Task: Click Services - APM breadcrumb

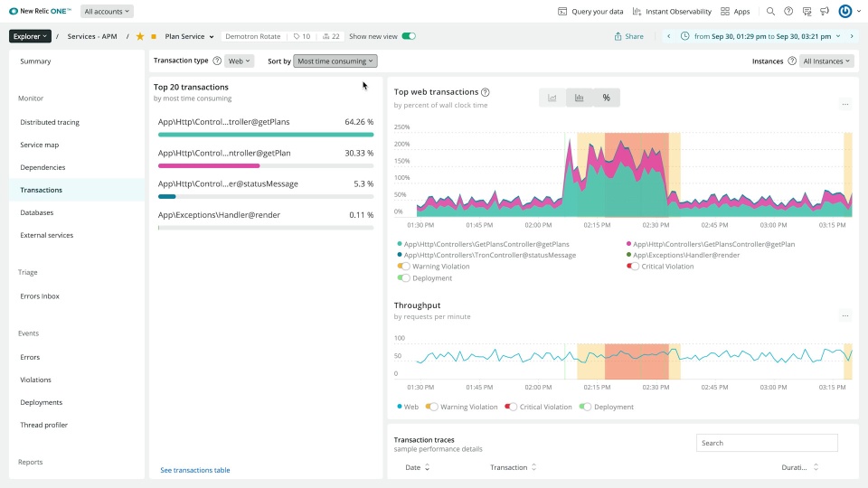Action: click(x=92, y=36)
